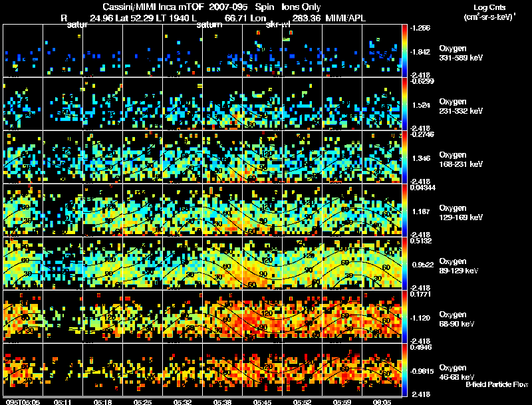Select the 05:11 time axis label
The width and height of the screenshot is (532, 405).
pyautogui.click(x=63, y=402)
